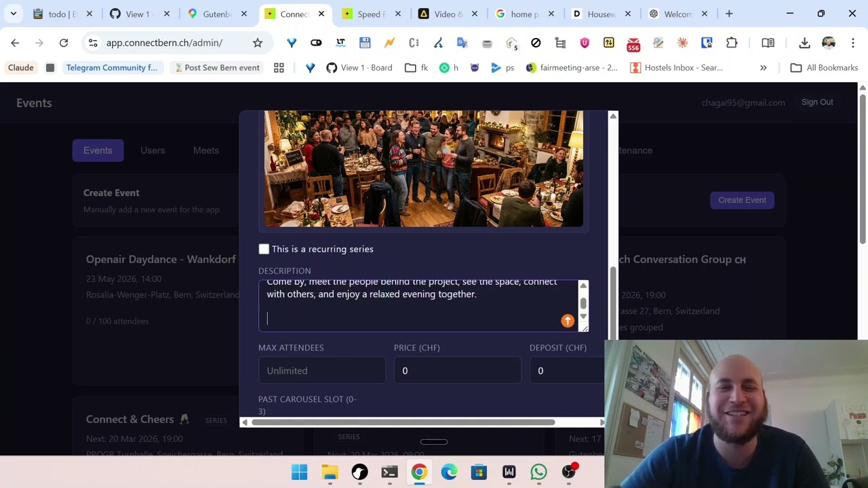Go back with the browser back arrow

[15, 43]
